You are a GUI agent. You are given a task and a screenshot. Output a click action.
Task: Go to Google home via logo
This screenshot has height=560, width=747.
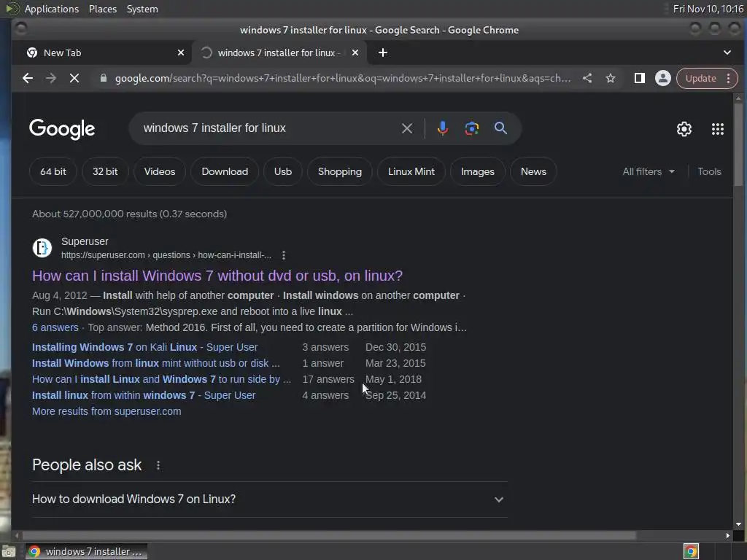62,128
